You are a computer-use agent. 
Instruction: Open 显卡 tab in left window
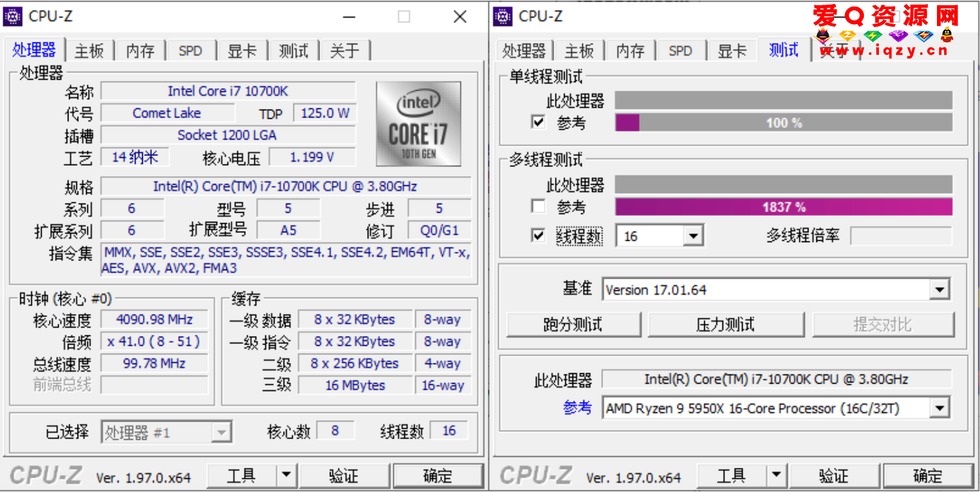coord(242,51)
